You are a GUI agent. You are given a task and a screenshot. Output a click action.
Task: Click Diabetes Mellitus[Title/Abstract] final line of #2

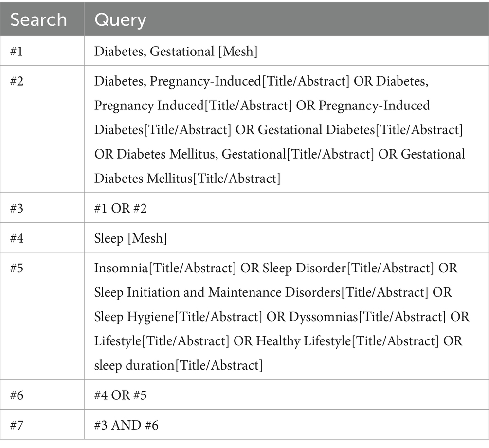[187, 179]
